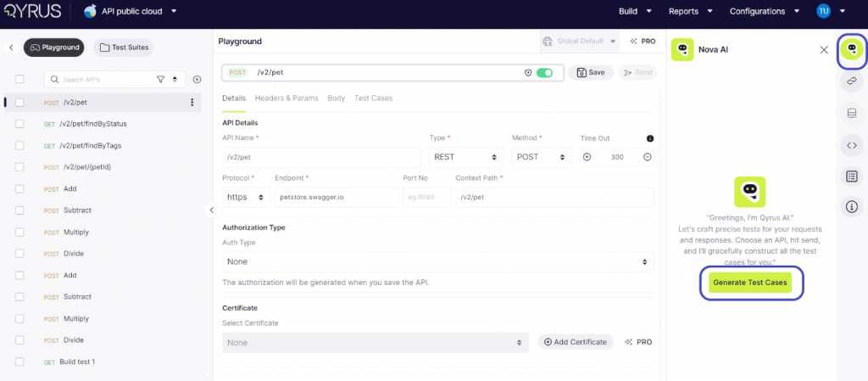This screenshot has height=381, width=868.
Task: Switch to the Headers & Params tab
Action: [x=287, y=98]
